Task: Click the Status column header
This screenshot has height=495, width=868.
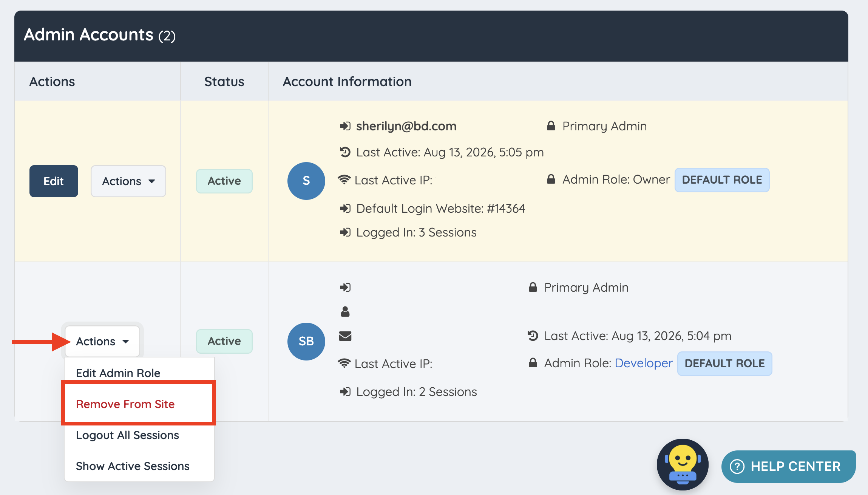Action: pos(224,81)
